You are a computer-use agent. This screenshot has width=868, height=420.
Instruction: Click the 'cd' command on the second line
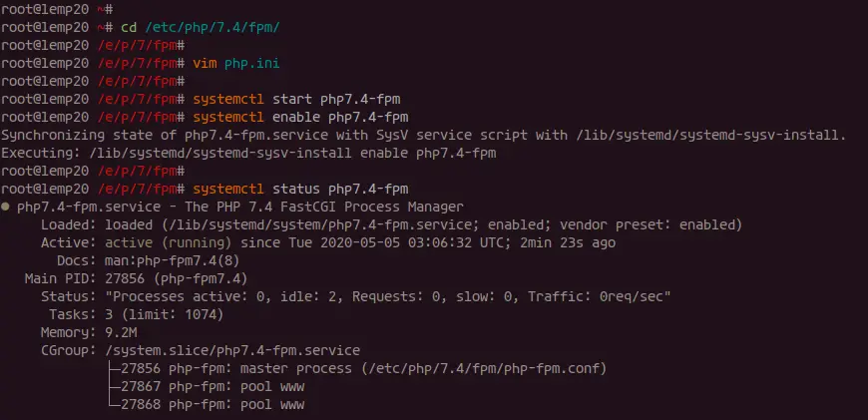pyautogui.click(x=129, y=27)
